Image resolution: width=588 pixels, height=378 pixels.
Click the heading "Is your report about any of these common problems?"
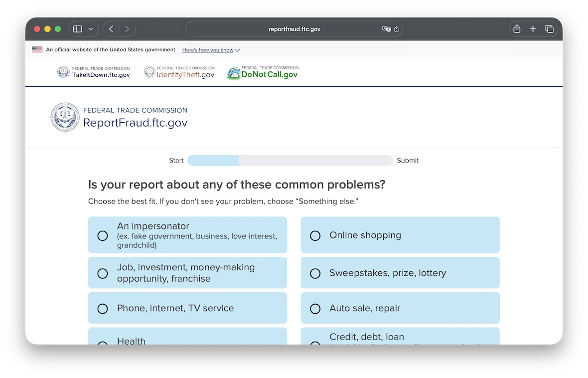237,185
